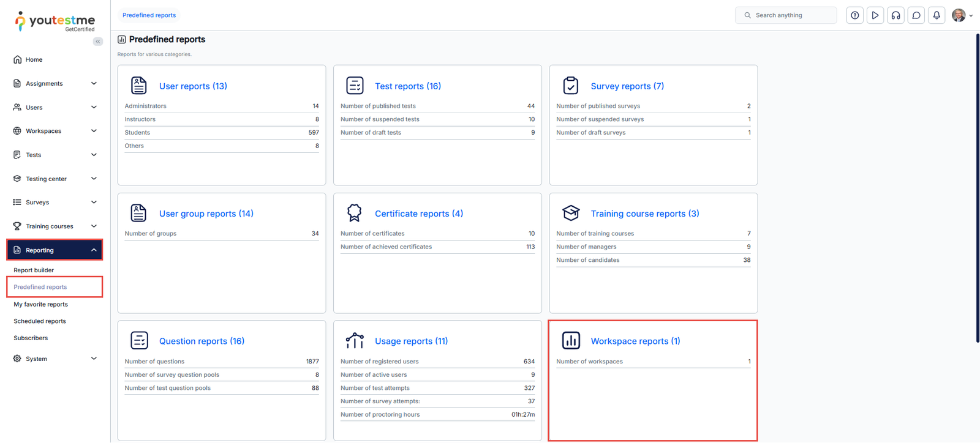Open the video tutorial play icon
This screenshot has width=980, height=443.
875,15
